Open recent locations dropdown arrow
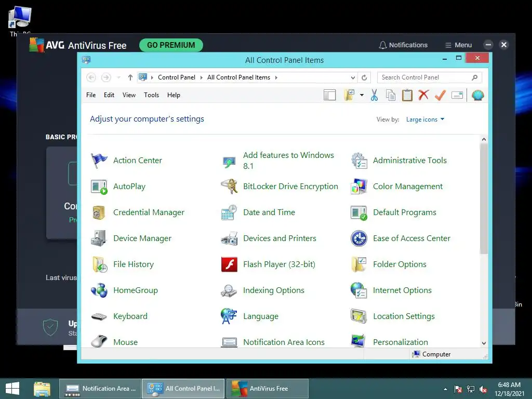The image size is (532, 399). tap(119, 78)
